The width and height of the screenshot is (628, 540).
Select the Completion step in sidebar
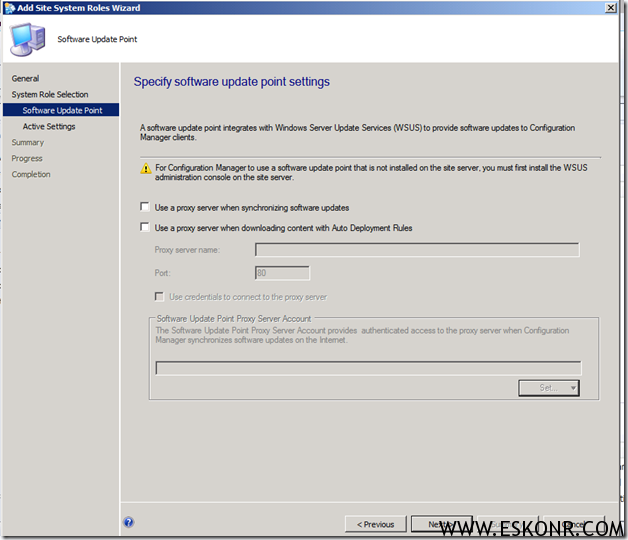(x=31, y=174)
